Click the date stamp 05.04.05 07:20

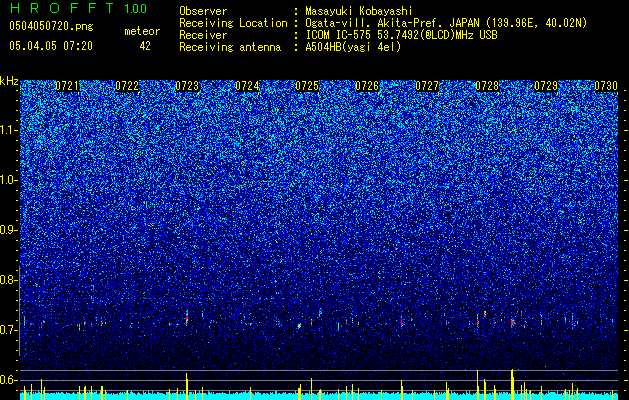(51, 46)
